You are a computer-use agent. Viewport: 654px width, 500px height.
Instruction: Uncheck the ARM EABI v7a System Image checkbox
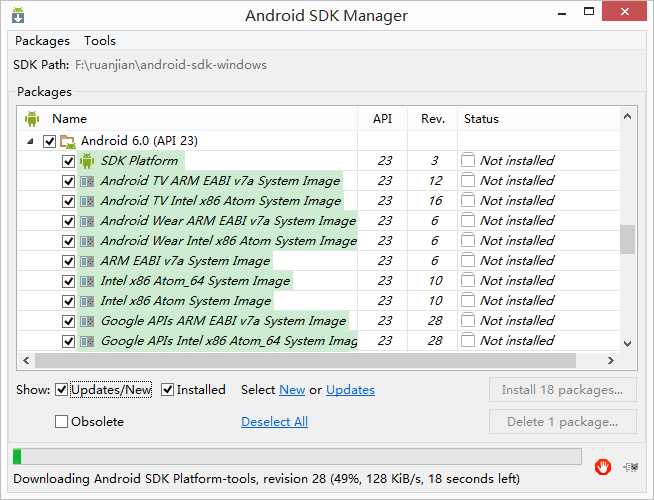click(x=68, y=261)
